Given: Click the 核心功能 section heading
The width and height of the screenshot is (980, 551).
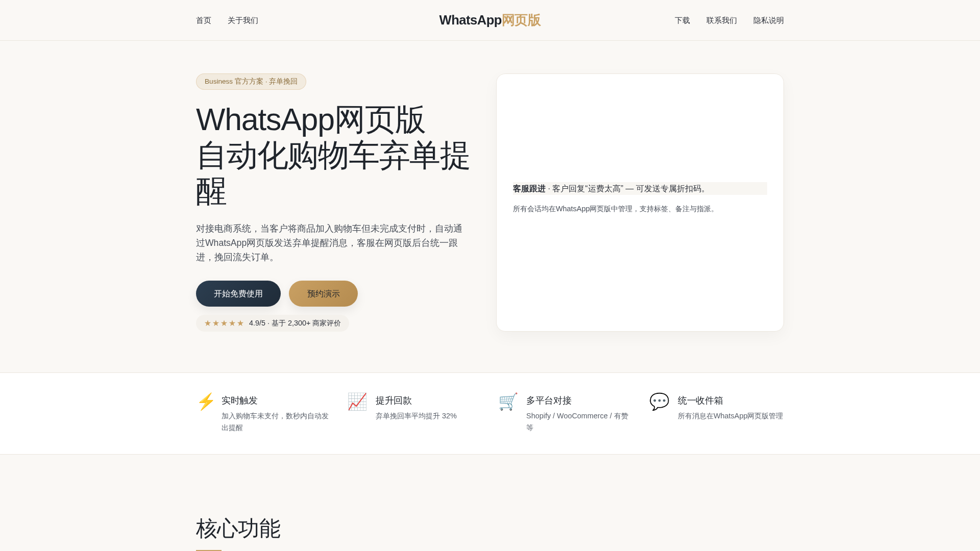Looking at the screenshot, I should (238, 529).
